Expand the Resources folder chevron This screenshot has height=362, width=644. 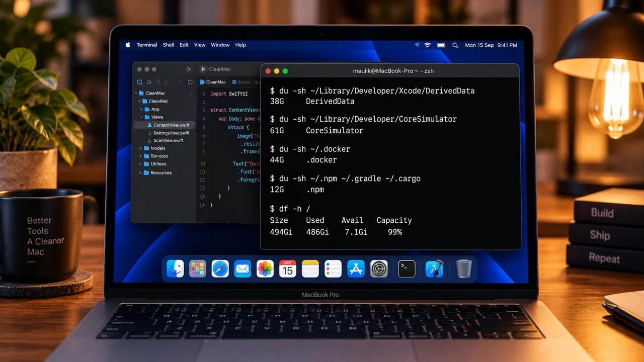pyautogui.click(x=140, y=172)
